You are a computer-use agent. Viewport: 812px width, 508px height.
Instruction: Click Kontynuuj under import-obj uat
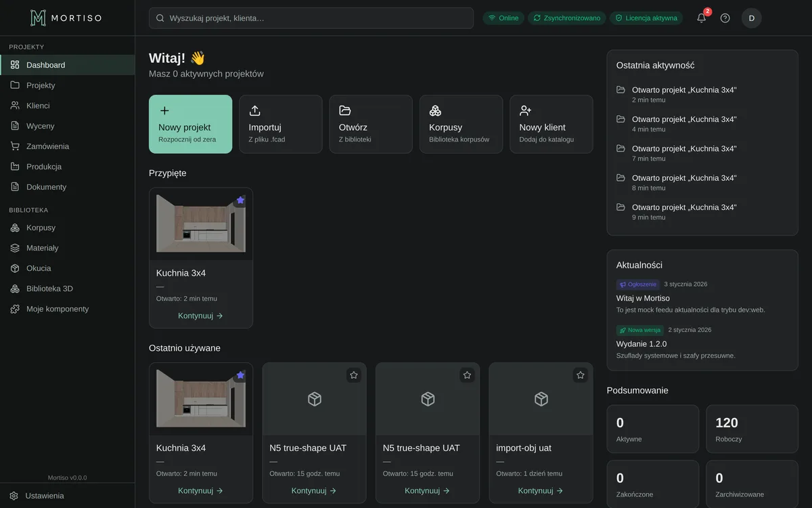[541, 490]
